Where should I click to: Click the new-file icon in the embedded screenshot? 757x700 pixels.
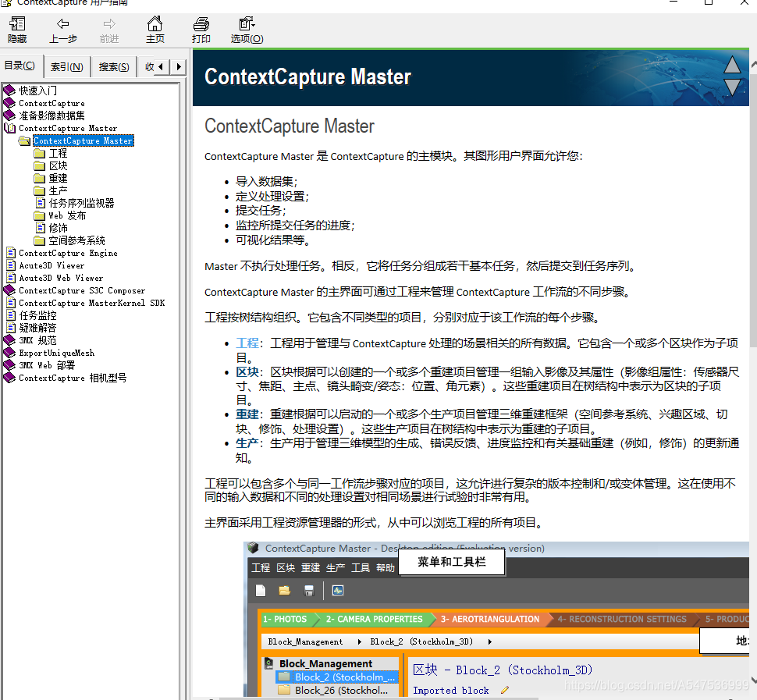(261, 591)
